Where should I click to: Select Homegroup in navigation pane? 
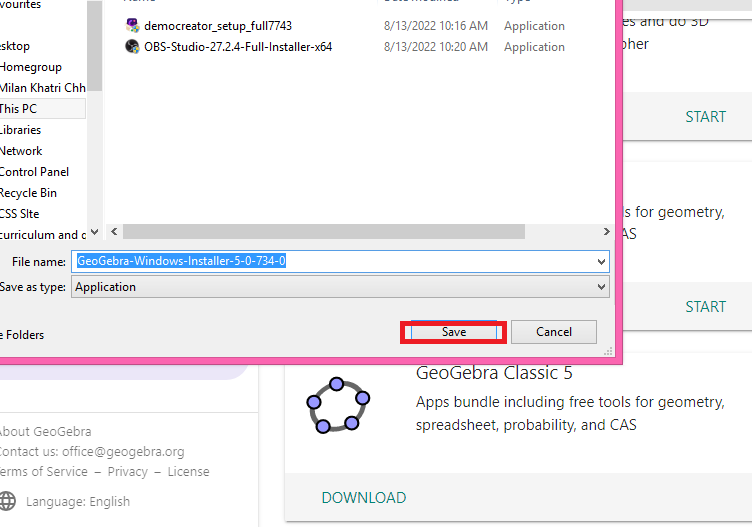[x=31, y=67]
